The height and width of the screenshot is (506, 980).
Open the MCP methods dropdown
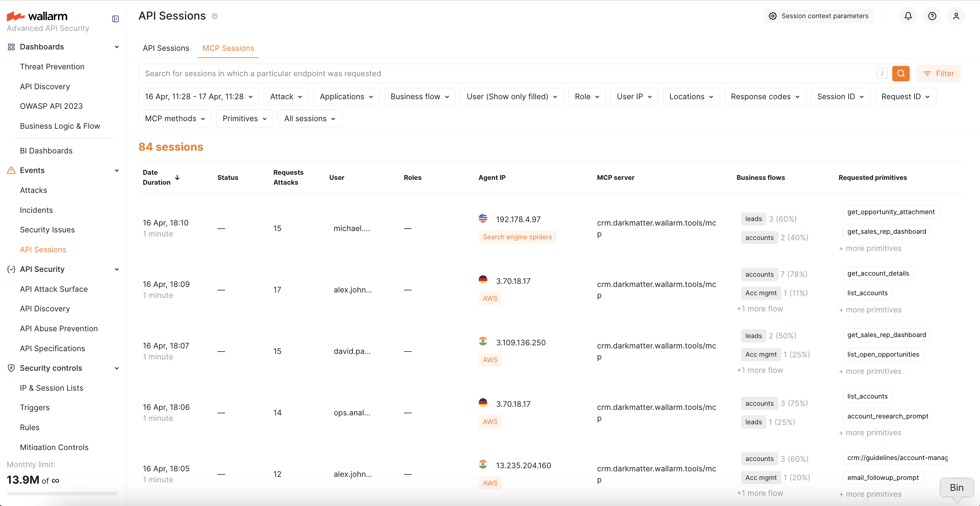click(x=175, y=118)
